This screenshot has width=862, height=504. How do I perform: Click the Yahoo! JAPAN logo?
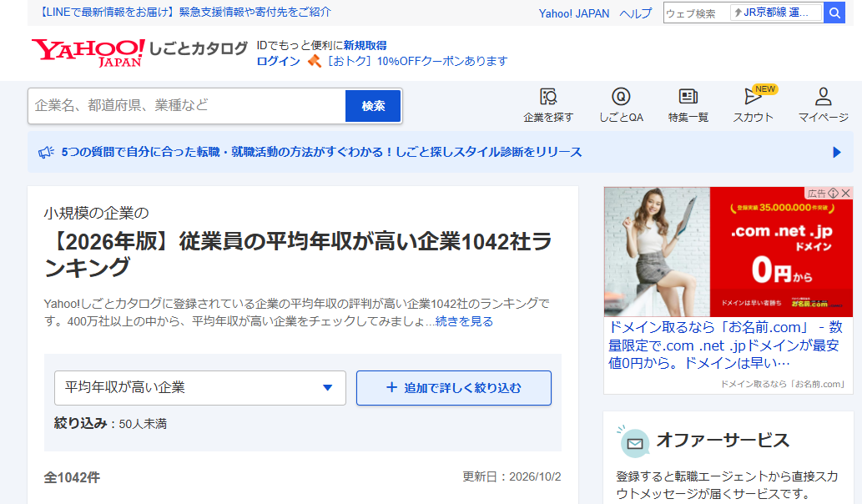[88, 53]
